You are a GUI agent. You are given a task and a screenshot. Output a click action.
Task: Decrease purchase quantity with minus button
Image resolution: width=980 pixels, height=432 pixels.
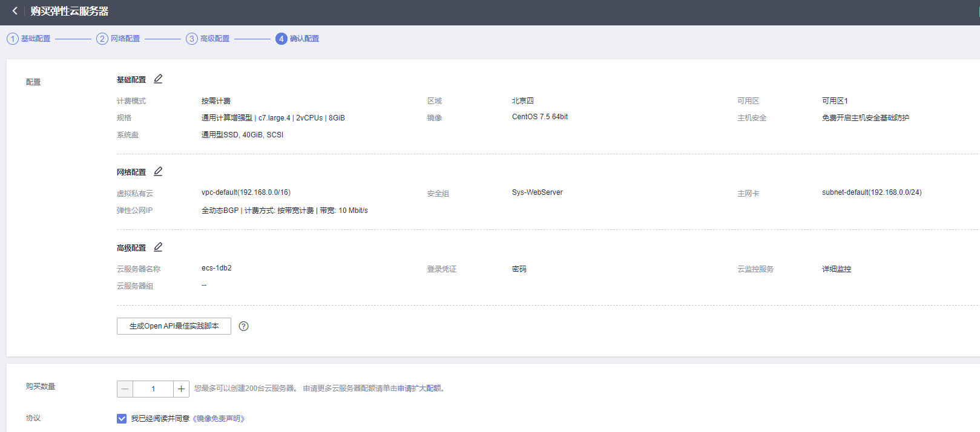coord(125,389)
